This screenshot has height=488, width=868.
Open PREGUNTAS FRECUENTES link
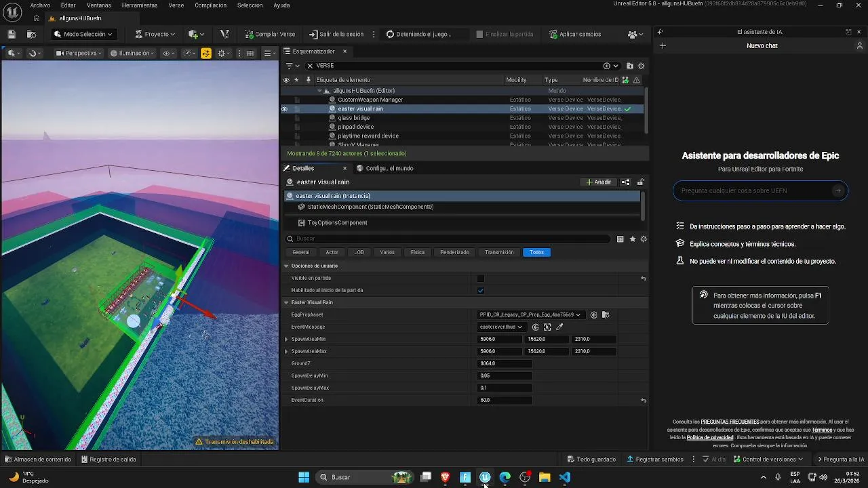click(x=730, y=422)
